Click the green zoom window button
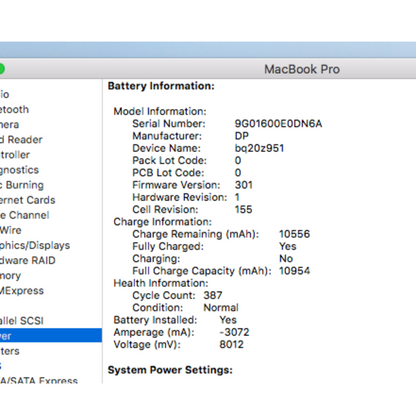 [1, 69]
